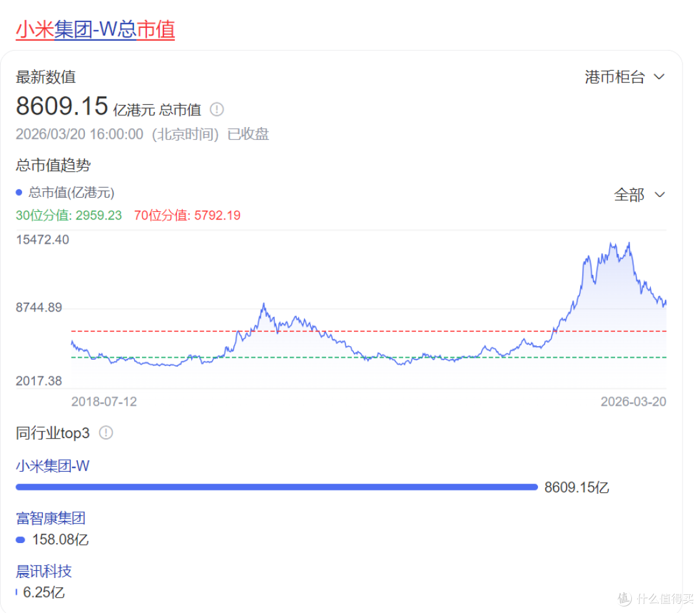Toggle the 总市值(亿港元) chart legend
700x613 pixels.
coord(65,192)
